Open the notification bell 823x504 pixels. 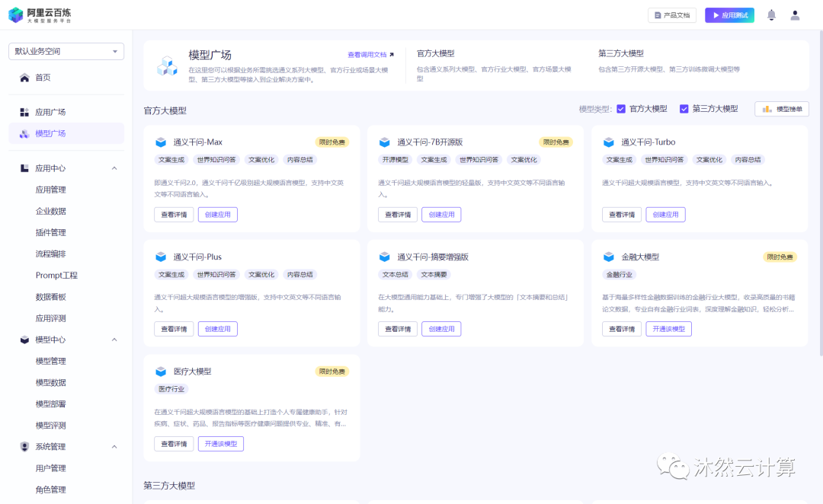pyautogui.click(x=771, y=15)
